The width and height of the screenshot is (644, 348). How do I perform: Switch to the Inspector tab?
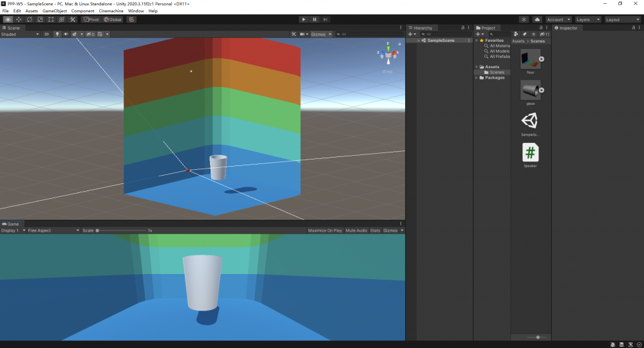(567, 28)
